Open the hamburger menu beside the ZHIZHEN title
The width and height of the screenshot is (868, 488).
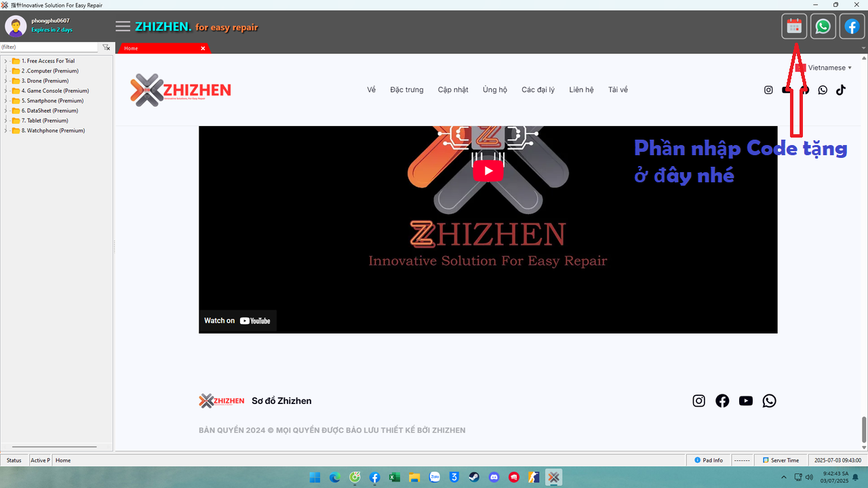point(123,26)
